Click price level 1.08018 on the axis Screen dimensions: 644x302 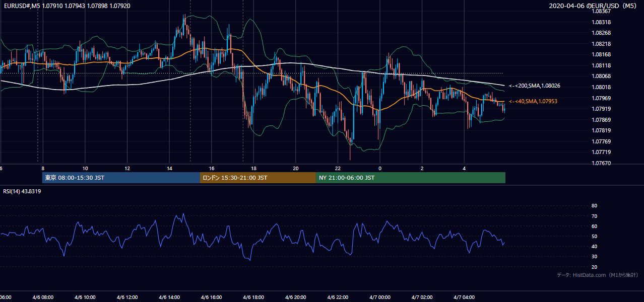(602, 87)
